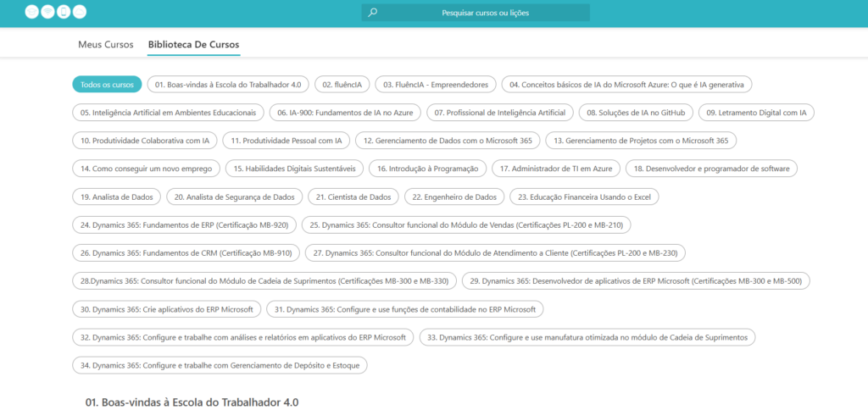This screenshot has height=410, width=868.
Task: Filter by 01. Boas-vindas à Escola do Trabalhador 4.0 chip
Action: [x=228, y=85]
